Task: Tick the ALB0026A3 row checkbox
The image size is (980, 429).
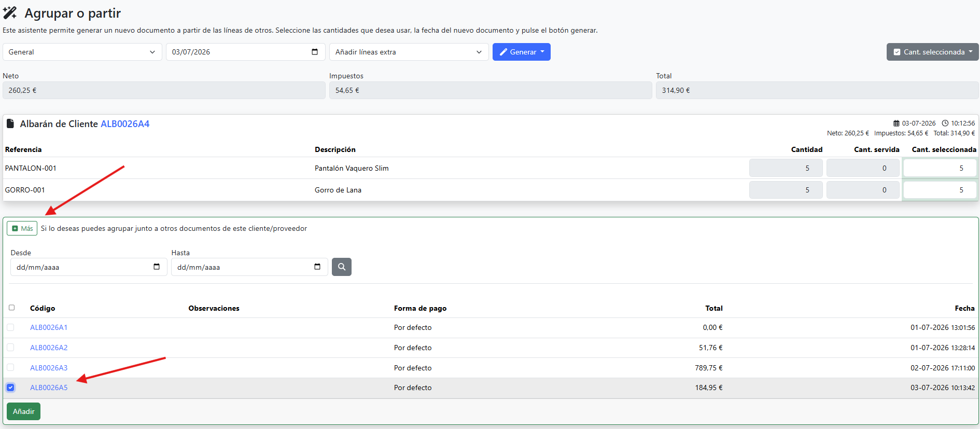Action: pos(10,367)
